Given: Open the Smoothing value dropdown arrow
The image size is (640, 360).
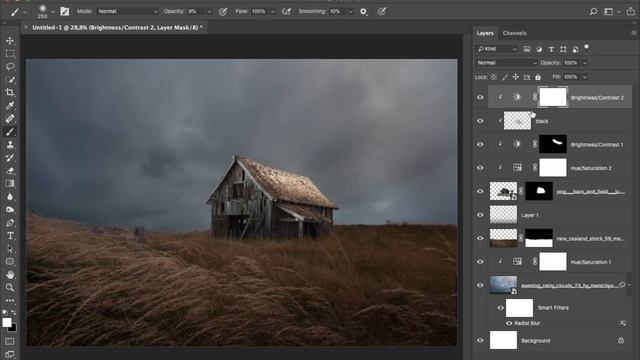Looking at the screenshot, I should [351, 12].
